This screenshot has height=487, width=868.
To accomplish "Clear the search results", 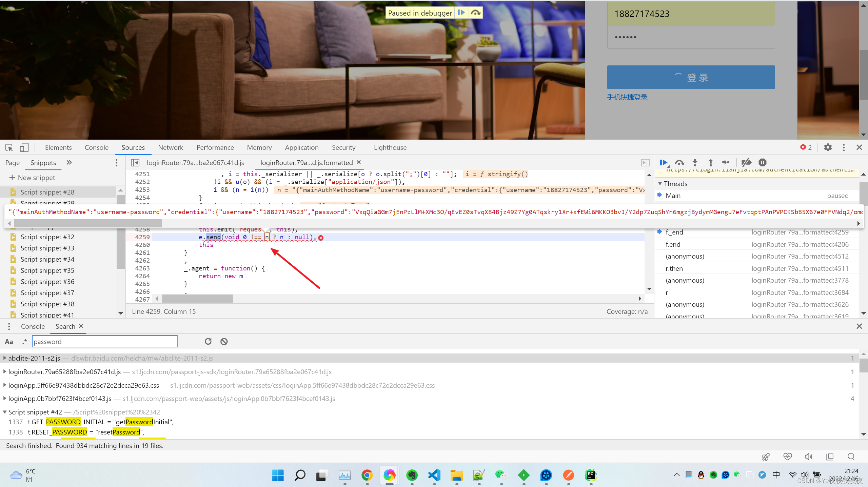I will point(224,342).
